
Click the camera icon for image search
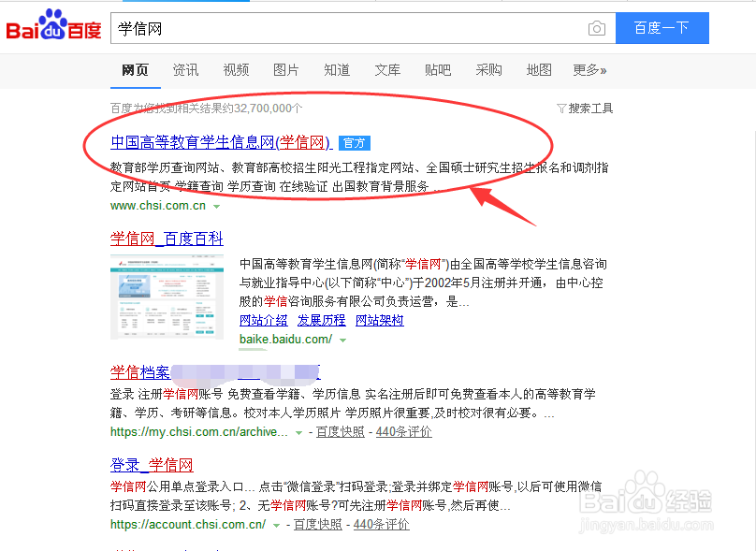(x=596, y=28)
